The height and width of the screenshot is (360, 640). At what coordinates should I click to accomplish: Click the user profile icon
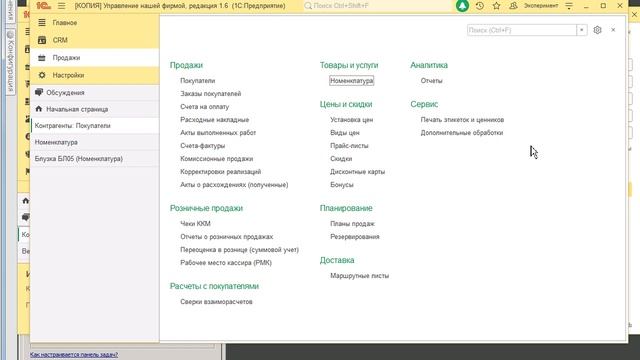[513, 6]
